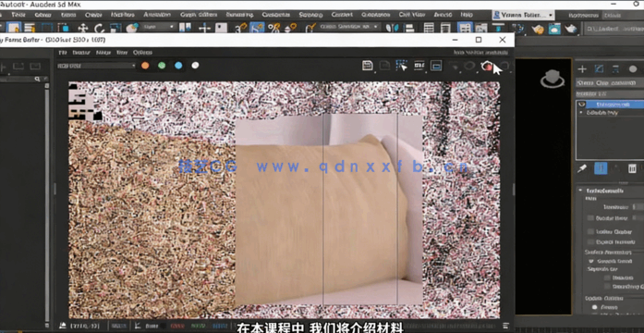The width and height of the screenshot is (644, 333).
Task: Save the image in the frame buffer
Action: [368, 66]
